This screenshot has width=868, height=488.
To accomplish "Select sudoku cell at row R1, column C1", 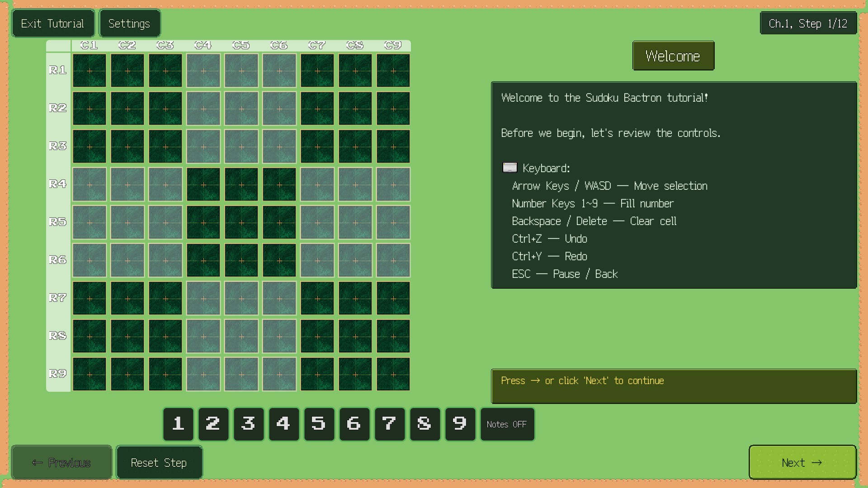I will 90,70.
